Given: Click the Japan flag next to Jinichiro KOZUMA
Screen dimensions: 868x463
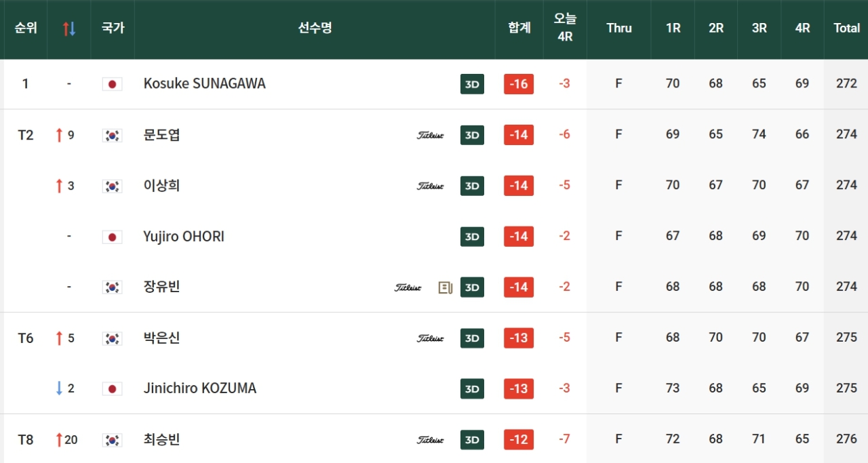Looking at the screenshot, I should pos(112,388).
